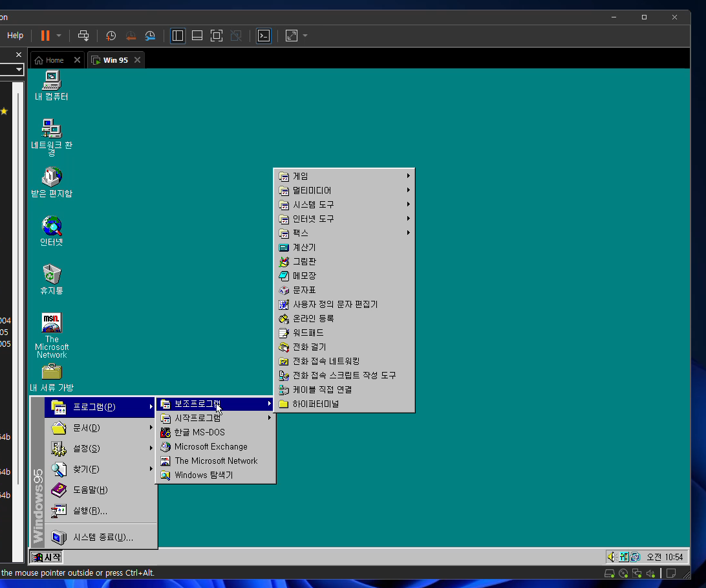Expand the 게임 games folder
The height and width of the screenshot is (588, 706).
(x=344, y=176)
